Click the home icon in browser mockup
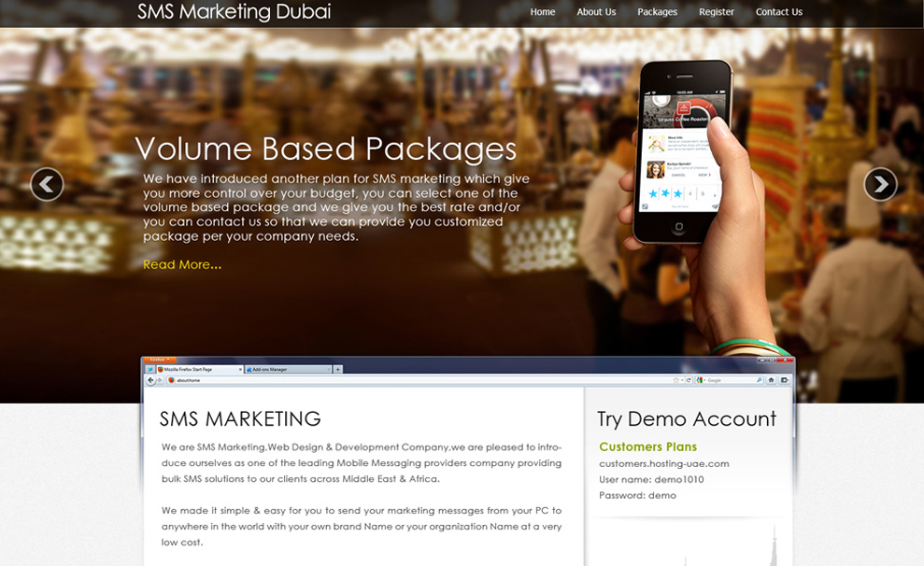 (771, 380)
